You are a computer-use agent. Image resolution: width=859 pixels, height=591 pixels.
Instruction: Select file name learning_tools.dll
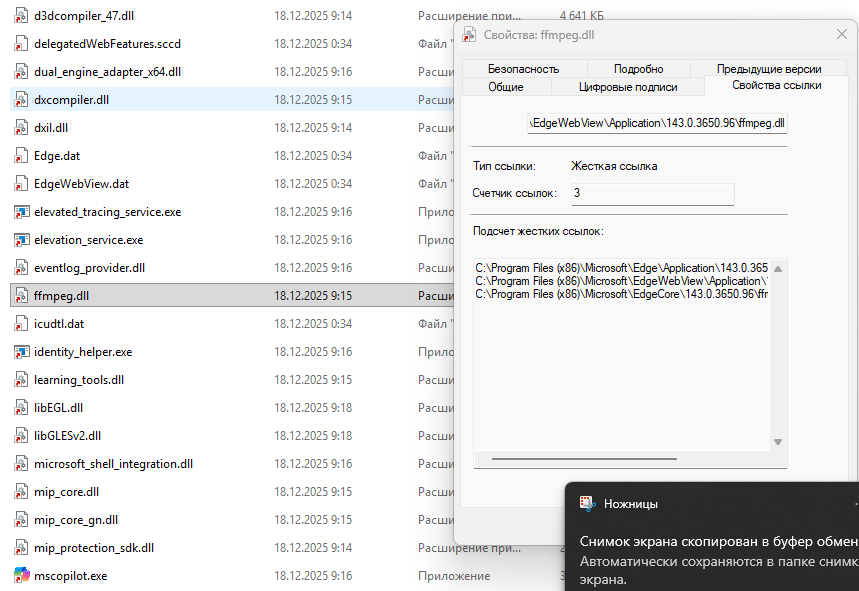[79, 380]
